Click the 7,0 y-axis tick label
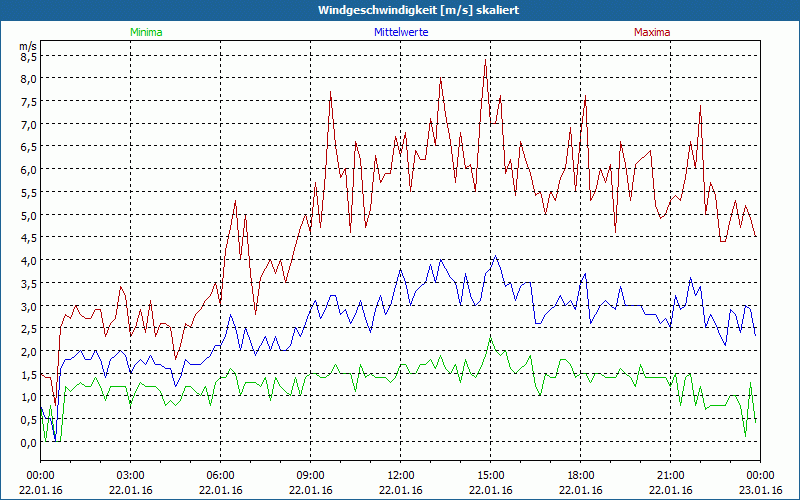 pyautogui.click(x=28, y=124)
